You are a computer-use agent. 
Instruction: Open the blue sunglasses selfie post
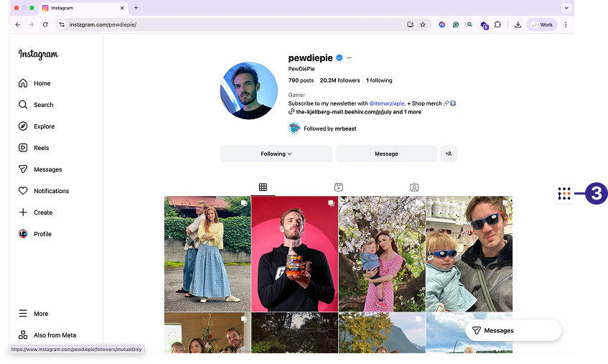tap(469, 254)
